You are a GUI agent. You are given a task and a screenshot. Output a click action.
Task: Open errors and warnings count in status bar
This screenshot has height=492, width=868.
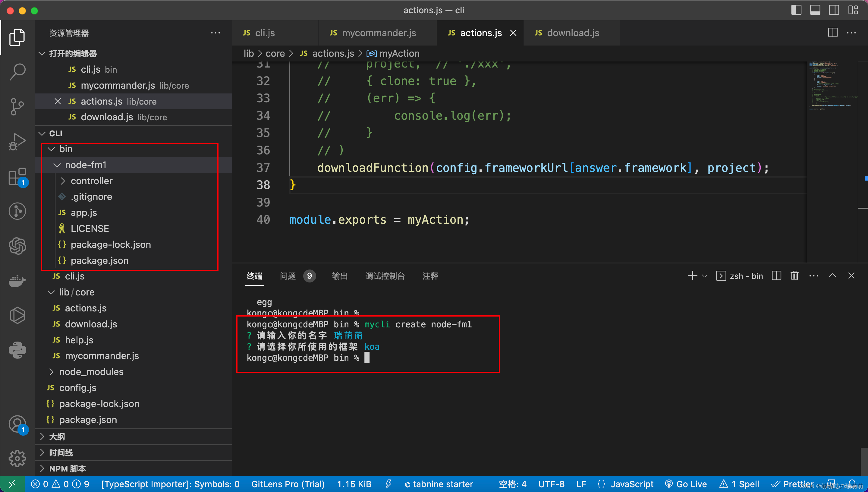click(x=60, y=484)
